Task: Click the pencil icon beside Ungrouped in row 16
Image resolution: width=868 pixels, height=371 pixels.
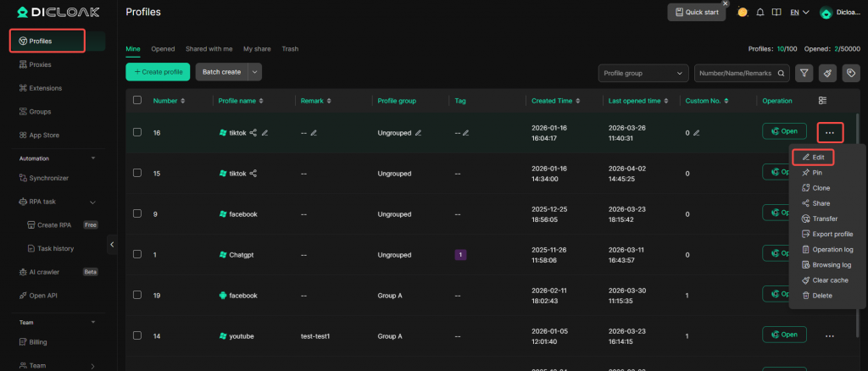Action: pyautogui.click(x=418, y=133)
